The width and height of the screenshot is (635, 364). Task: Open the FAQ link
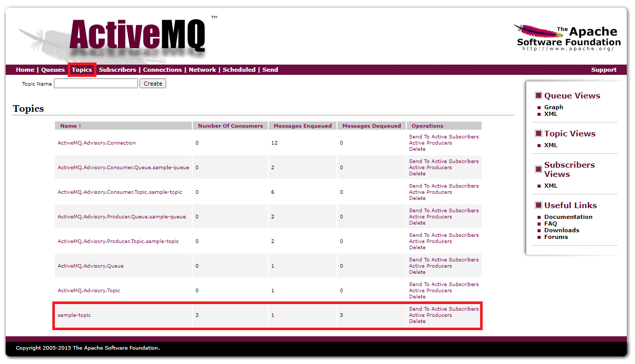point(550,224)
